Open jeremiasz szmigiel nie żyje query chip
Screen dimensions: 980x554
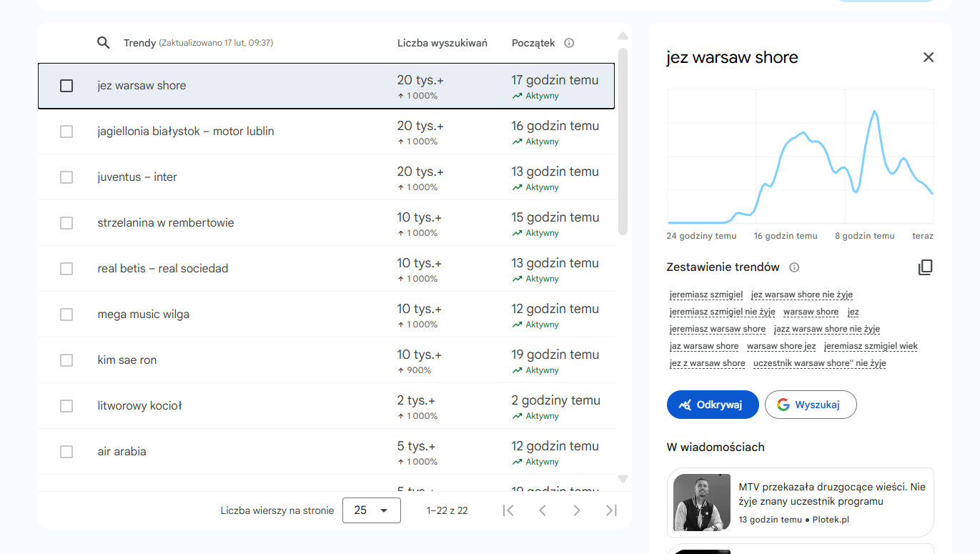723,312
